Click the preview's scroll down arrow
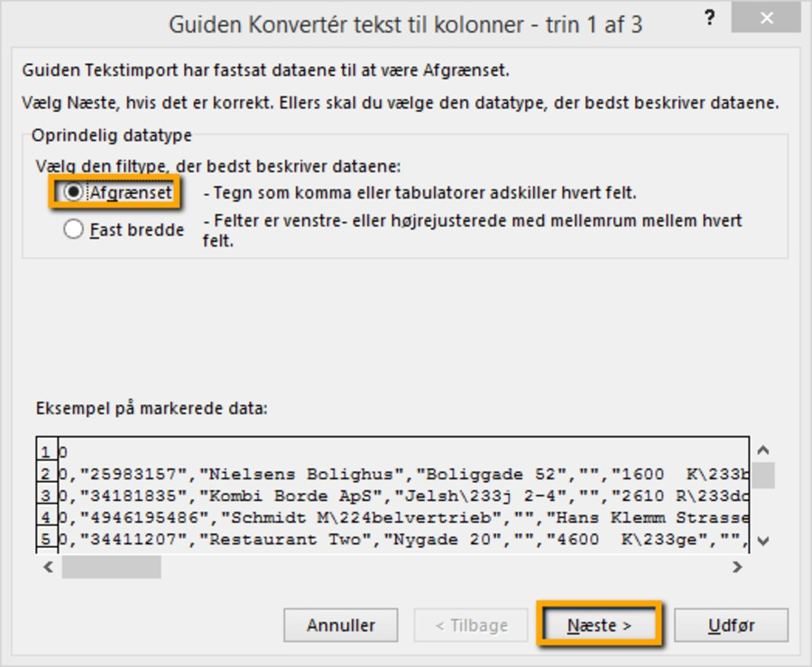Screen dimensions: 812x667 click(x=762, y=540)
